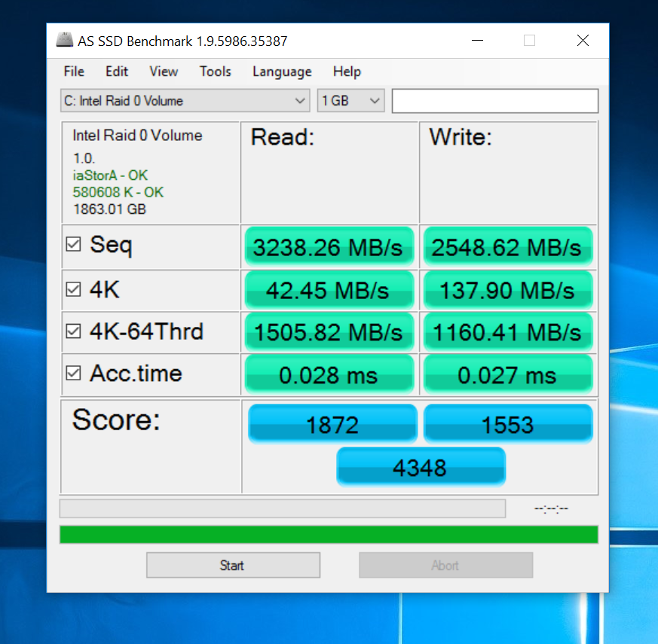The width and height of the screenshot is (658, 644).
Task: Click the 4K write result 137.90 MB/s
Action: click(508, 290)
